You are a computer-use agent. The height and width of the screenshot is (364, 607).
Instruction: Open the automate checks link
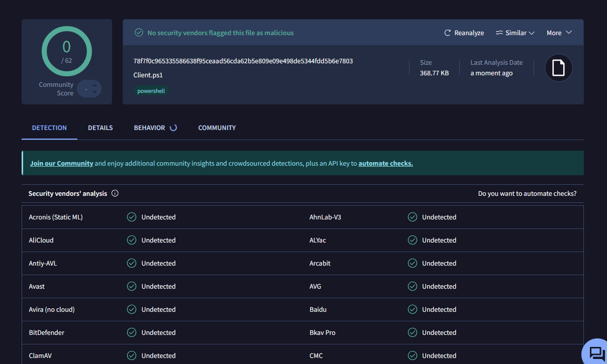(385, 163)
